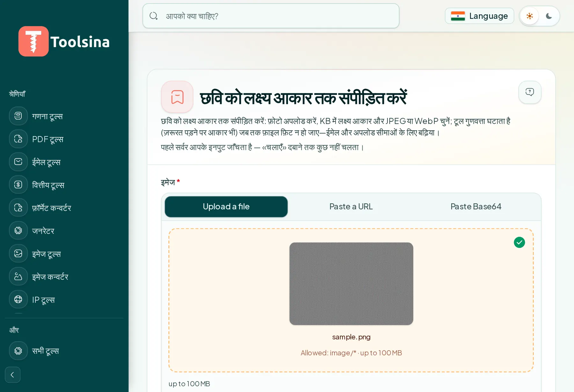Click the pink bookmark tool icon
This screenshot has width=574, height=392.
(x=177, y=97)
